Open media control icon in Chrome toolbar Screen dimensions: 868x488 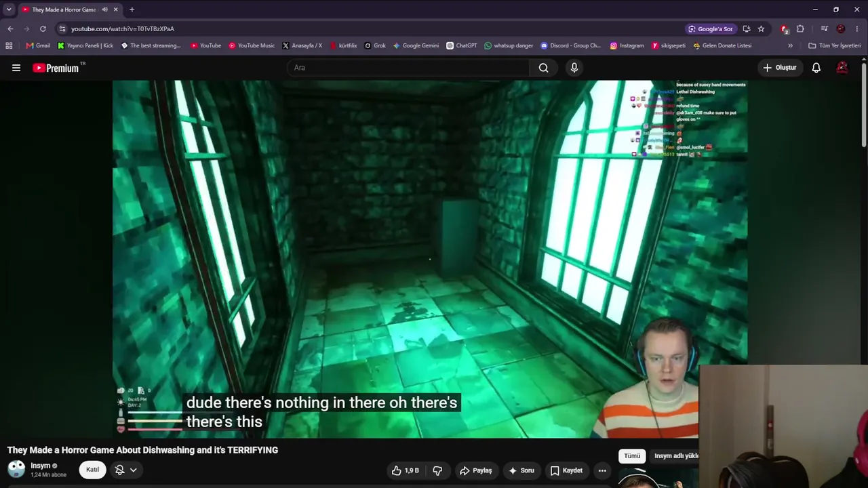[825, 28]
